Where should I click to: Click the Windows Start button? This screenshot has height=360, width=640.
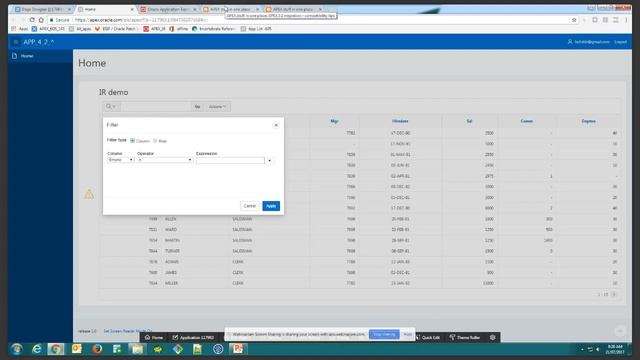(x=17, y=349)
